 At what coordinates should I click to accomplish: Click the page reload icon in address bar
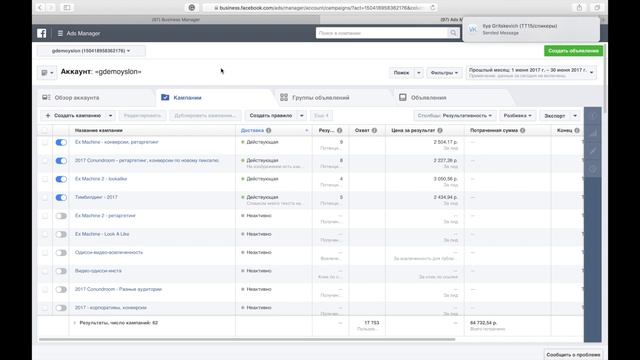433,7
